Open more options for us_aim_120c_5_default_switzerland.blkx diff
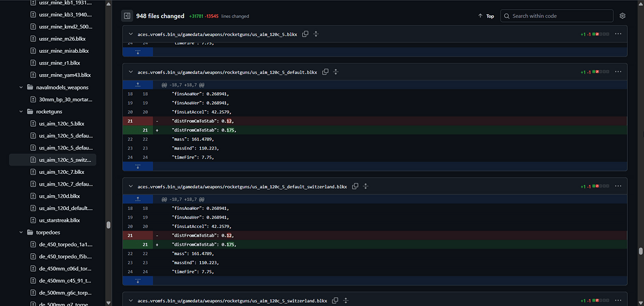 (618, 186)
